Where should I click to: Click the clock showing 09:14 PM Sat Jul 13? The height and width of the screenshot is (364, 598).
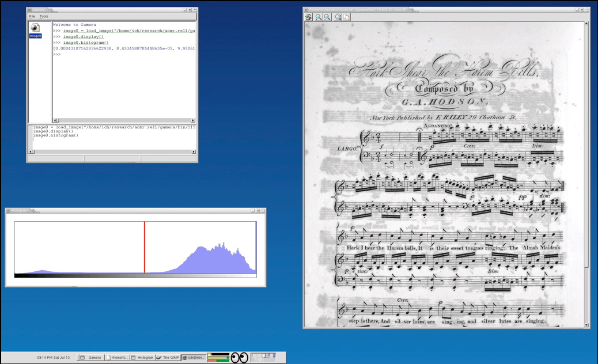pyautogui.click(x=54, y=358)
